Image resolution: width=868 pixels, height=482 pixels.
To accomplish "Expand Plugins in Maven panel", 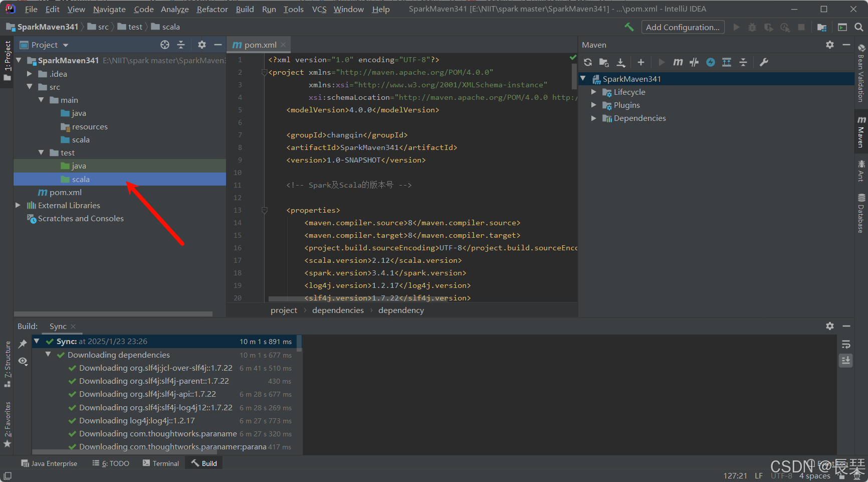I will coord(594,105).
